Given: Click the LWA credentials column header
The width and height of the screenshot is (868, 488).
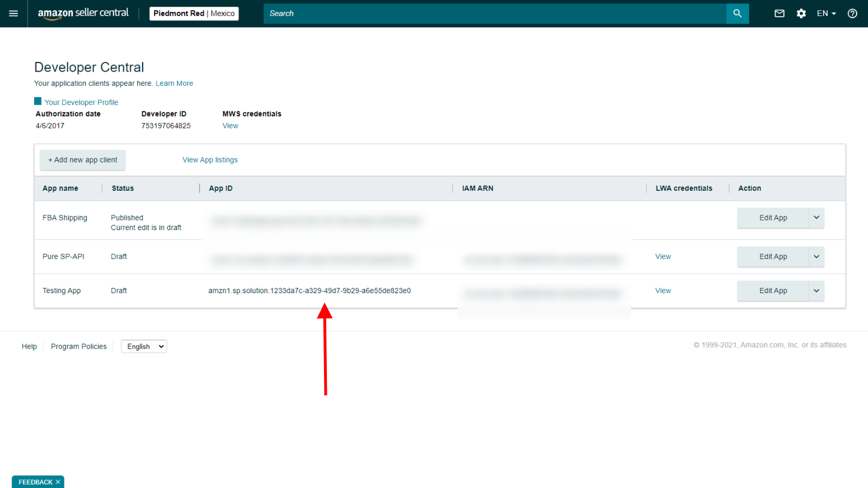Looking at the screenshot, I should click(x=684, y=189).
